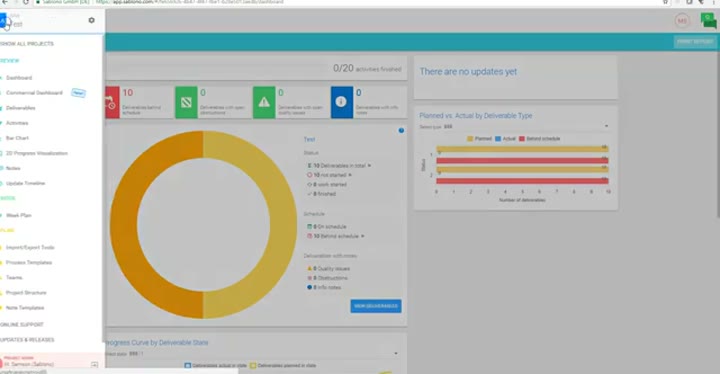This screenshot has height=374, width=720.
Task: Click 'There are no updates yet' text
Action: 468,72
